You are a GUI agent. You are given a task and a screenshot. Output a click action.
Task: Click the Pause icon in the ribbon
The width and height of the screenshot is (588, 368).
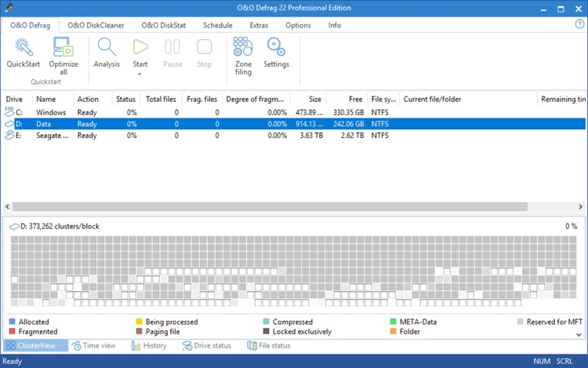click(172, 47)
